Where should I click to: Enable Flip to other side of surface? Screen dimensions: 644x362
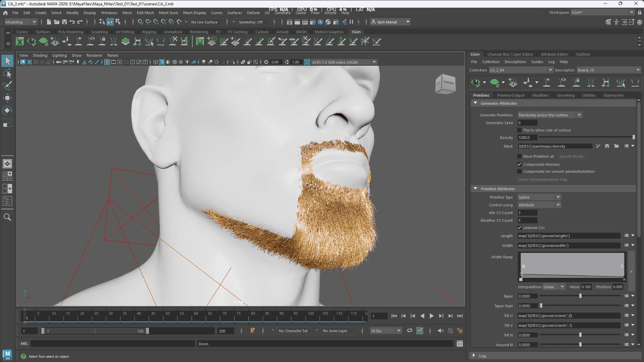[x=519, y=130]
